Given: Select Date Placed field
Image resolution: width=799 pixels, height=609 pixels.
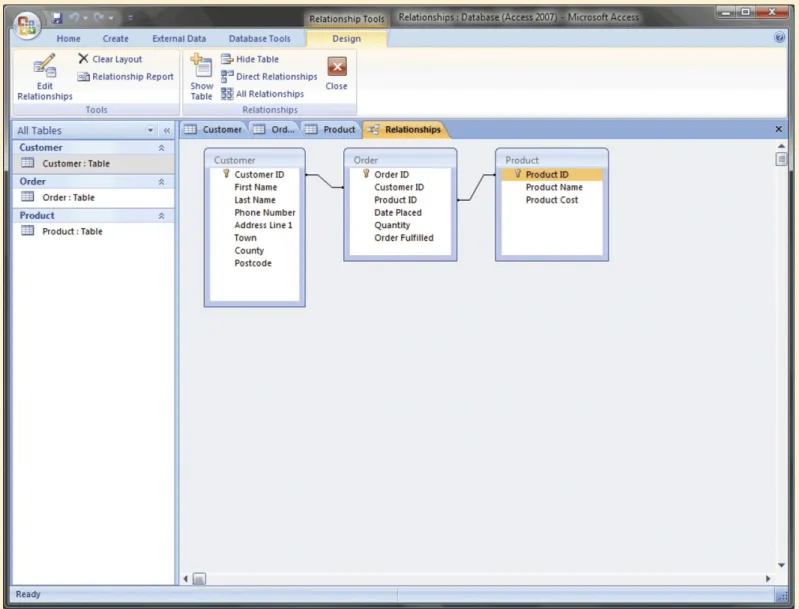Looking at the screenshot, I should (397, 213).
